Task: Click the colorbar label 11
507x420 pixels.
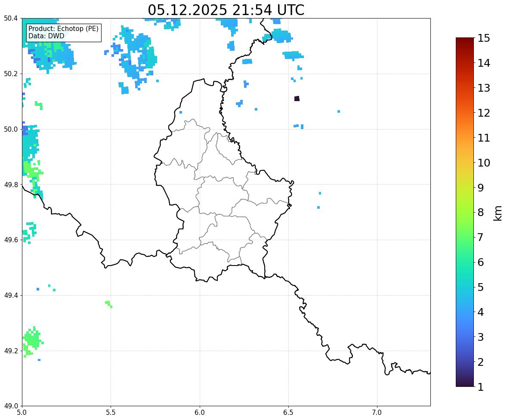Action: click(x=484, y=138)
